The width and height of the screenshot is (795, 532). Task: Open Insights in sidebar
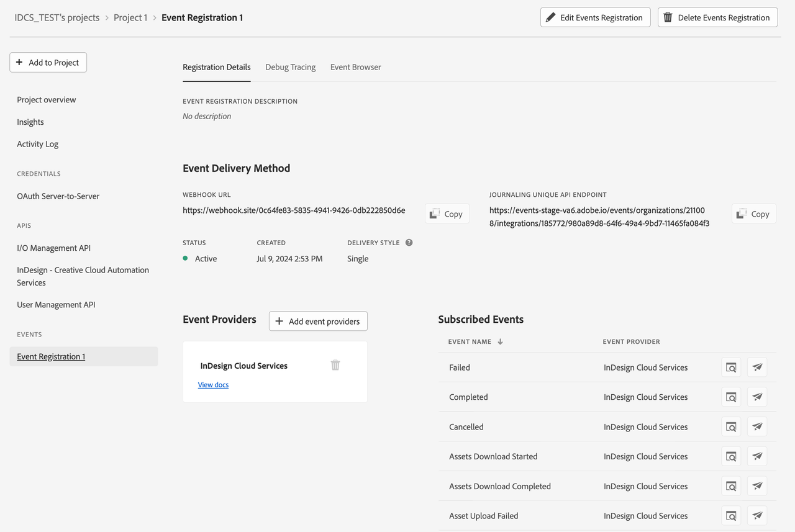point(30,122)
